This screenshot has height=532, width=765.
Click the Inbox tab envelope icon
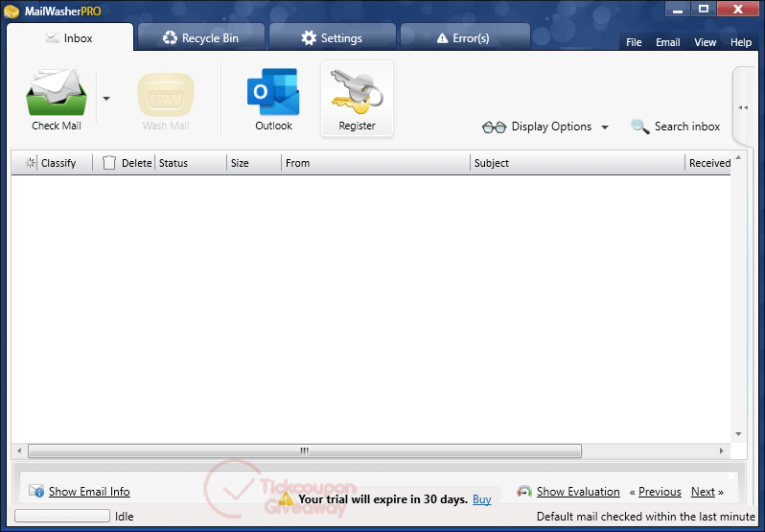coord(52,38)
